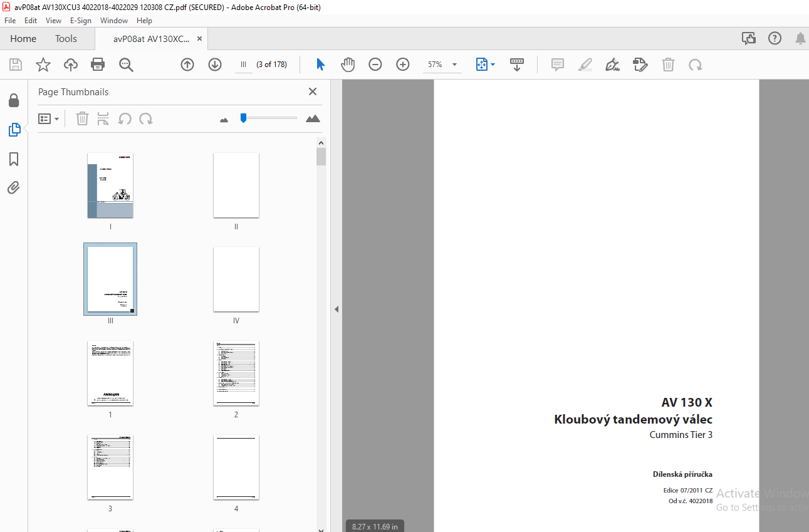
Task: Toggle the Page Thumbnails sidebar icon
Action: (x=14, y=130)
